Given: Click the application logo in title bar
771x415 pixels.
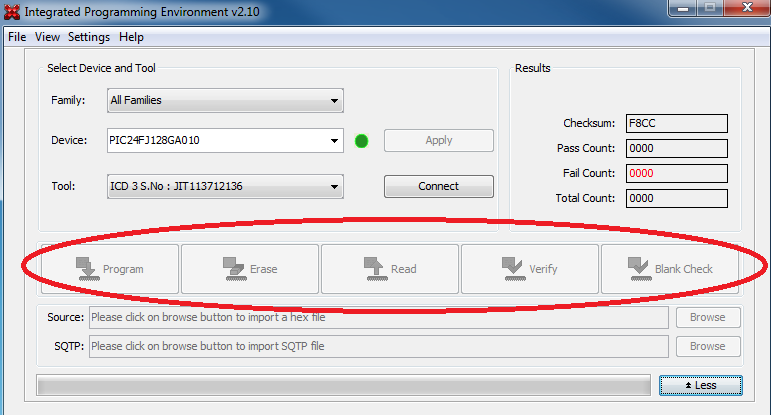Looking at the screenshot, I should click(x=12, y=12).
